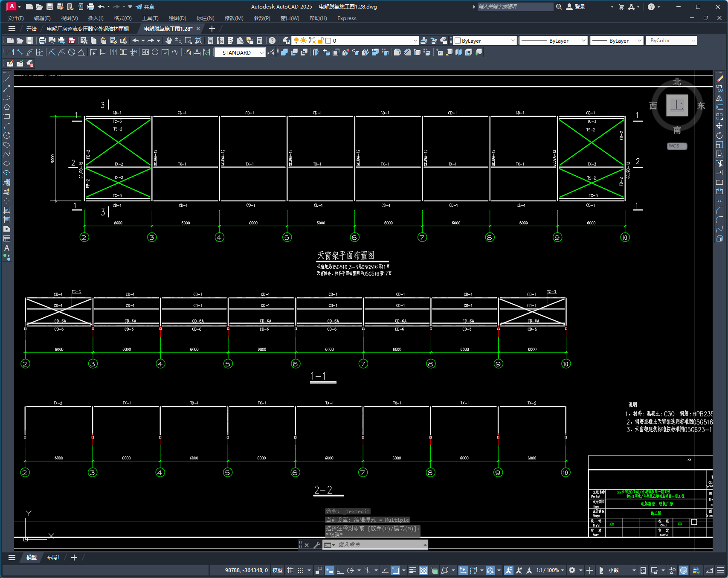Toggle Polar Tracking in status bar
Screen dimensions: 728x578
click(351, 570)
